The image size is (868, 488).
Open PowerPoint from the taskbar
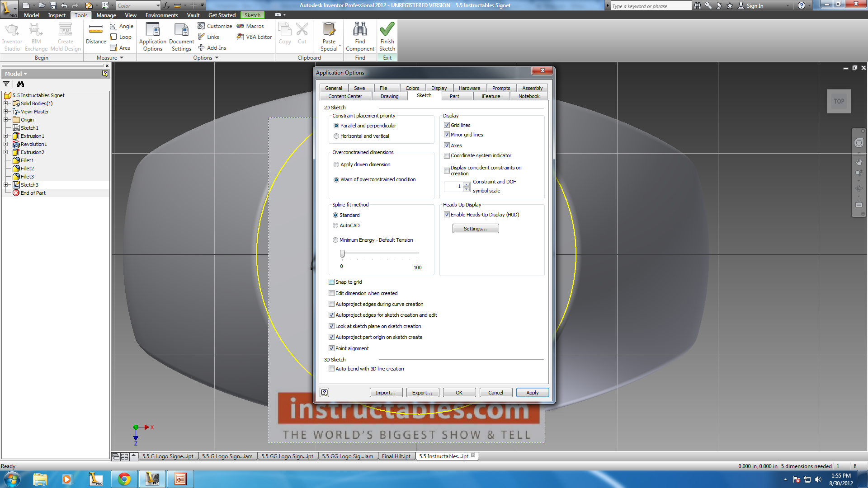coord(180,479)
